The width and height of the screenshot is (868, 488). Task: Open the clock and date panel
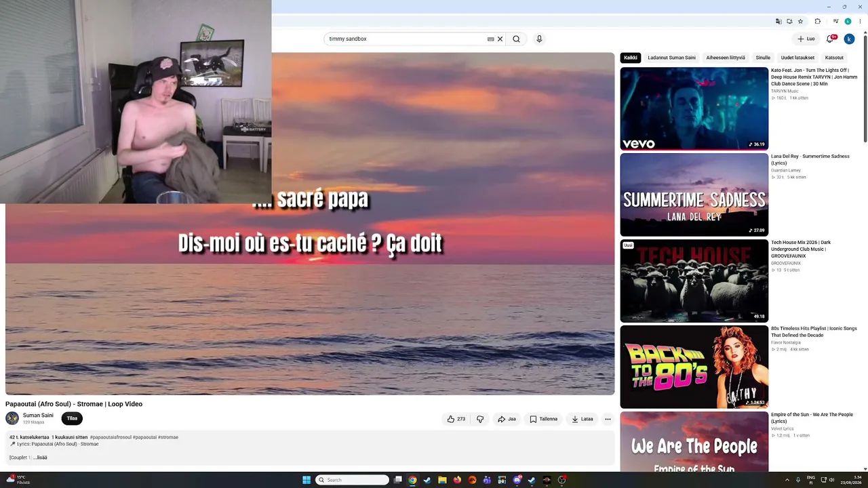click(852, 480)
